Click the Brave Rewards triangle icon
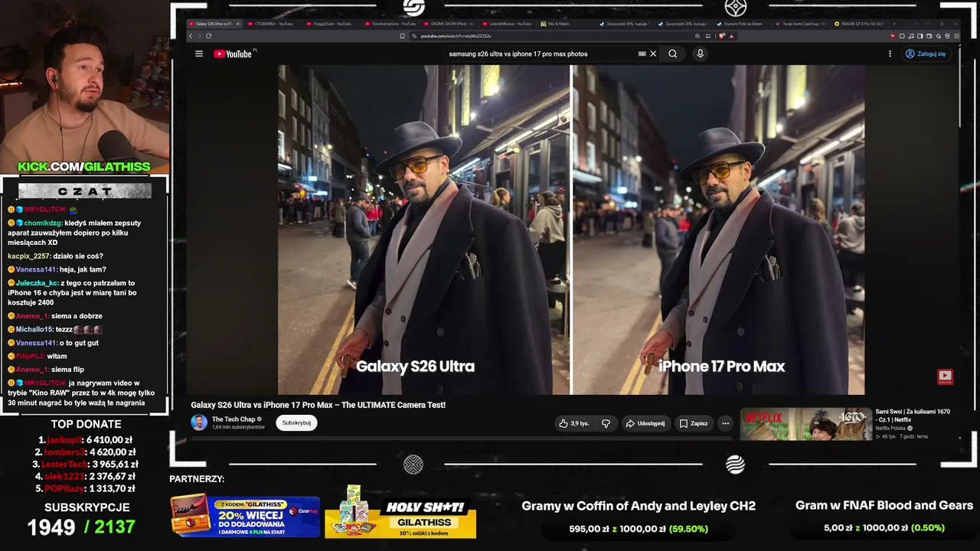Image resolution: width=980 pixels, height=551 pixels. 730,36
